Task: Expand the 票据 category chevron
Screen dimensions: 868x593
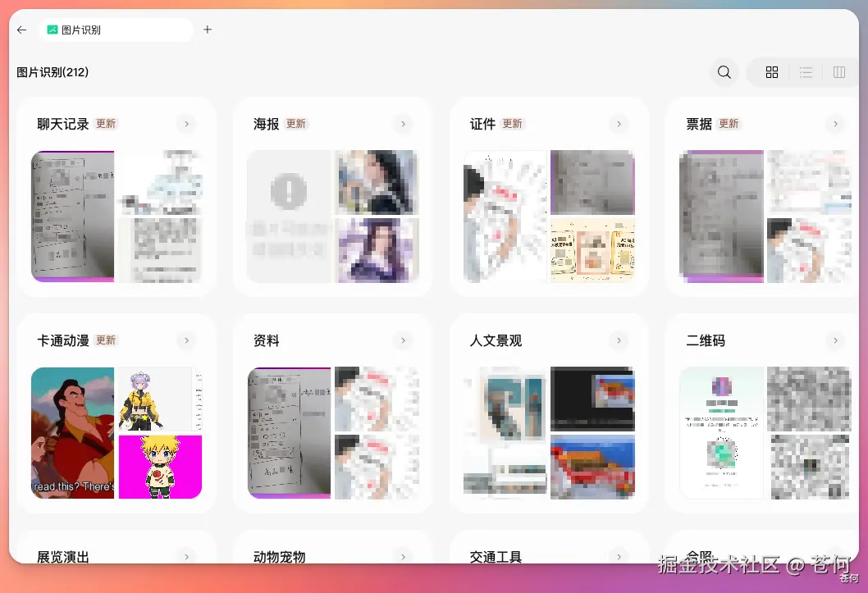Action: 835,124
